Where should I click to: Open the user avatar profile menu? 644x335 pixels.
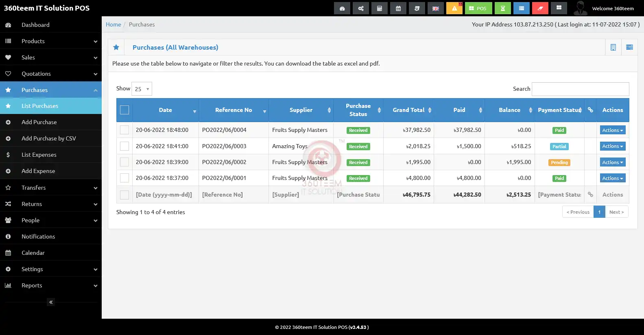580,8
